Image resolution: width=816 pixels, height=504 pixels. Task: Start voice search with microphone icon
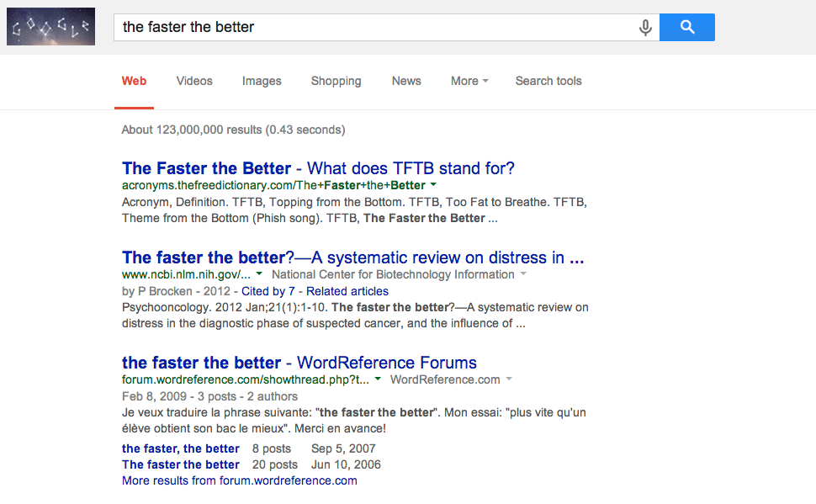click(645, 28)
